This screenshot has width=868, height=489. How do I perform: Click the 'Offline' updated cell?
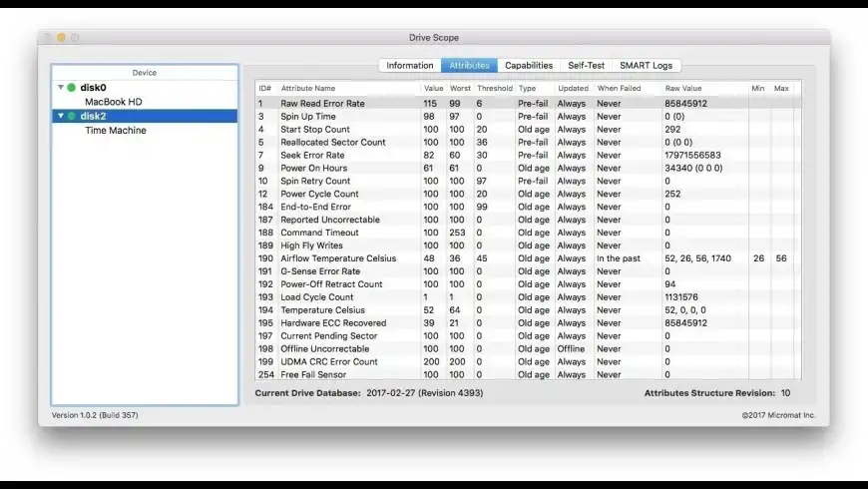[x=571, y=349]
